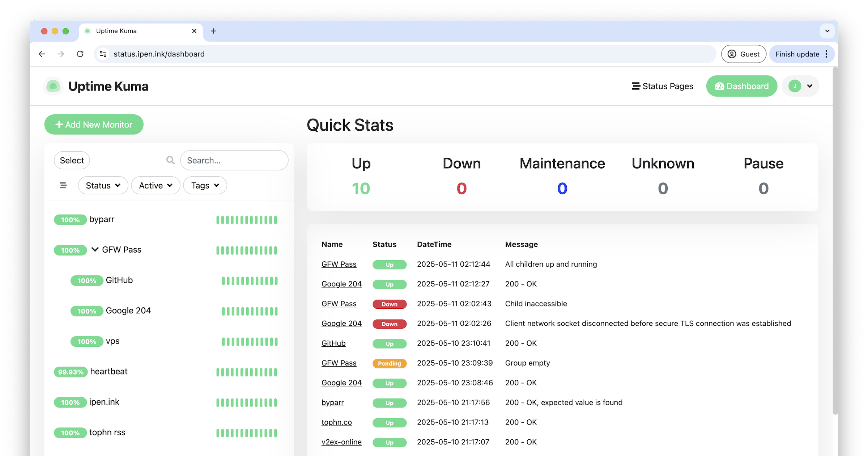Open the Chrome three-dot menu

(826, 54)
